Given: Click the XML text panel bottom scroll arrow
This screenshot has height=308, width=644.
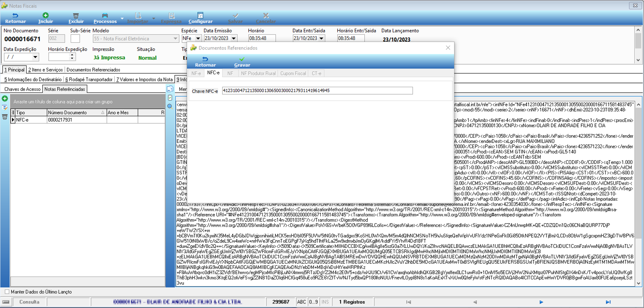Looking at the screenshot, I should [x=638, y=283].
